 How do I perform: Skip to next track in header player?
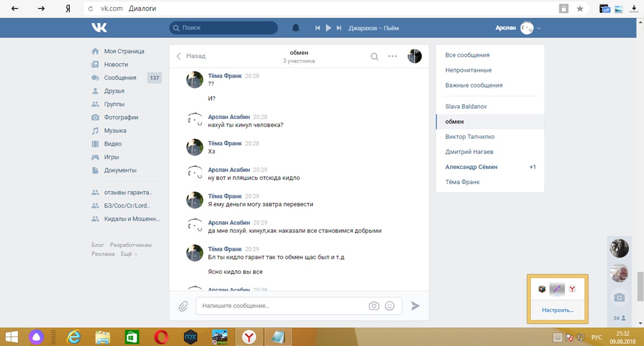[339, 28]
